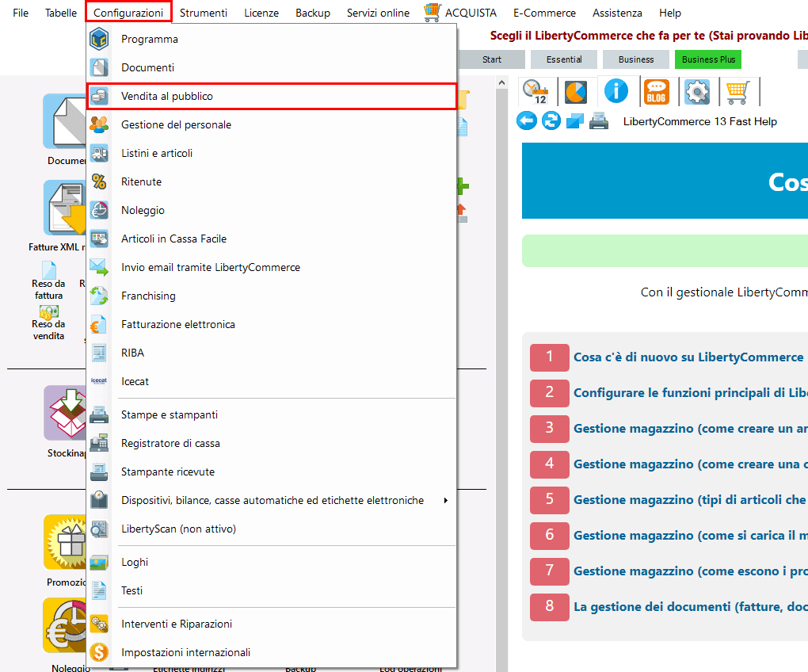
Task: Click the blue window resize icon in help panel
Action: tap(574, 121)
